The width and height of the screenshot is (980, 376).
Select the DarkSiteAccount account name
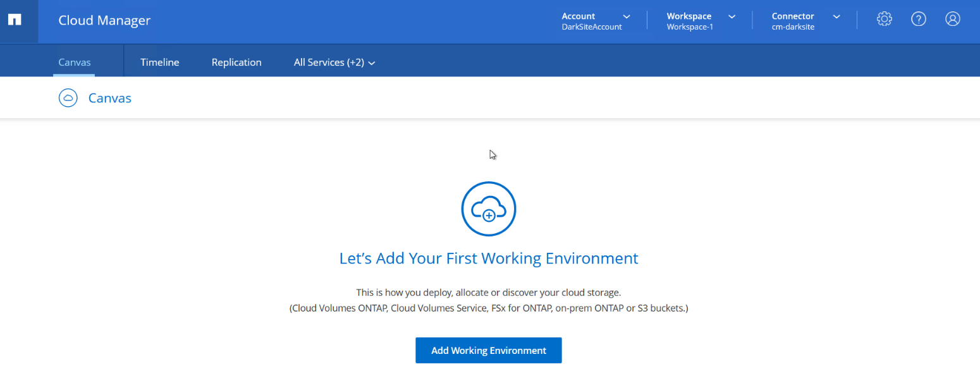592,27
